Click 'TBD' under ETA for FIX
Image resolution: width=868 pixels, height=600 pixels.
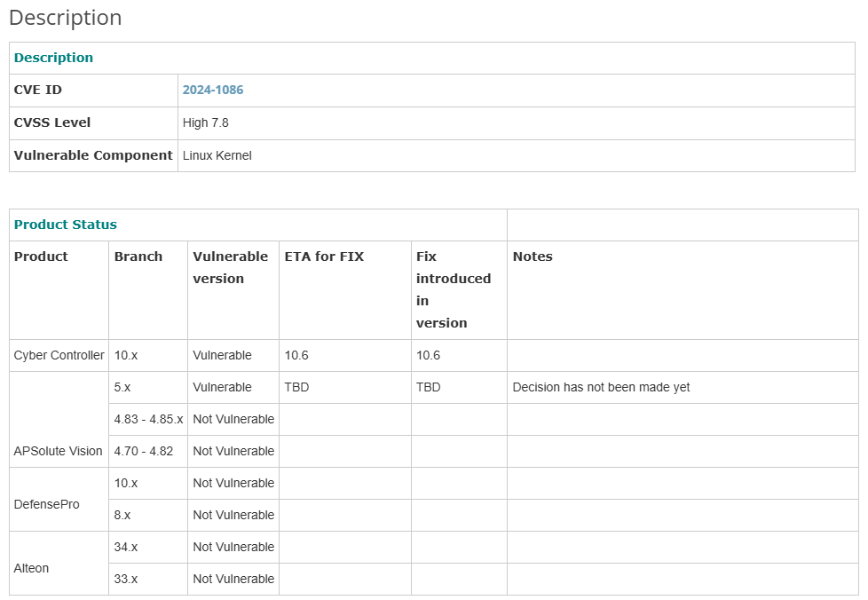[x=296, y=388]
